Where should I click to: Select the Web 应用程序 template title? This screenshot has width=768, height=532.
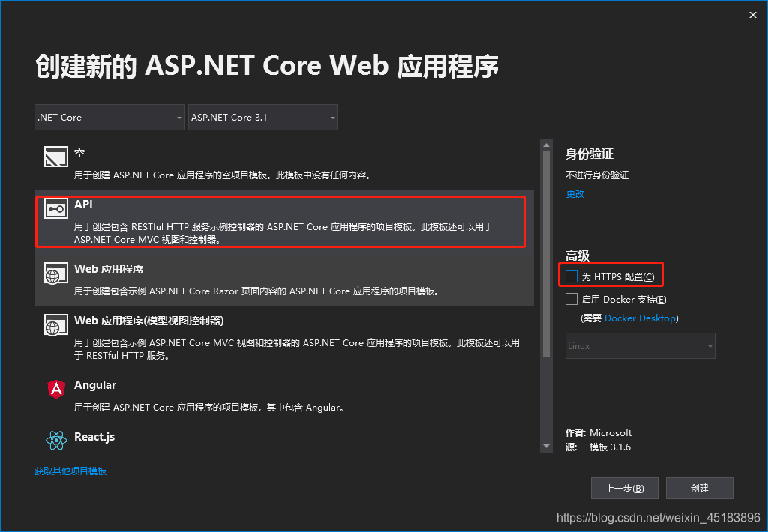pos(109,269)
